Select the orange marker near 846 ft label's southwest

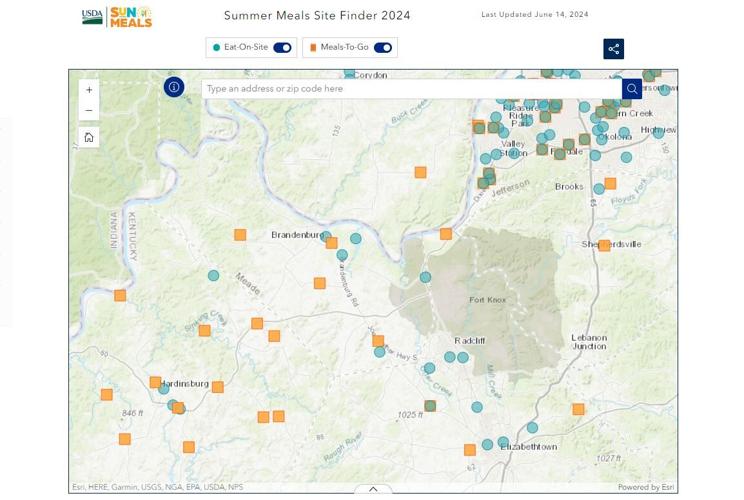point(125,439)
